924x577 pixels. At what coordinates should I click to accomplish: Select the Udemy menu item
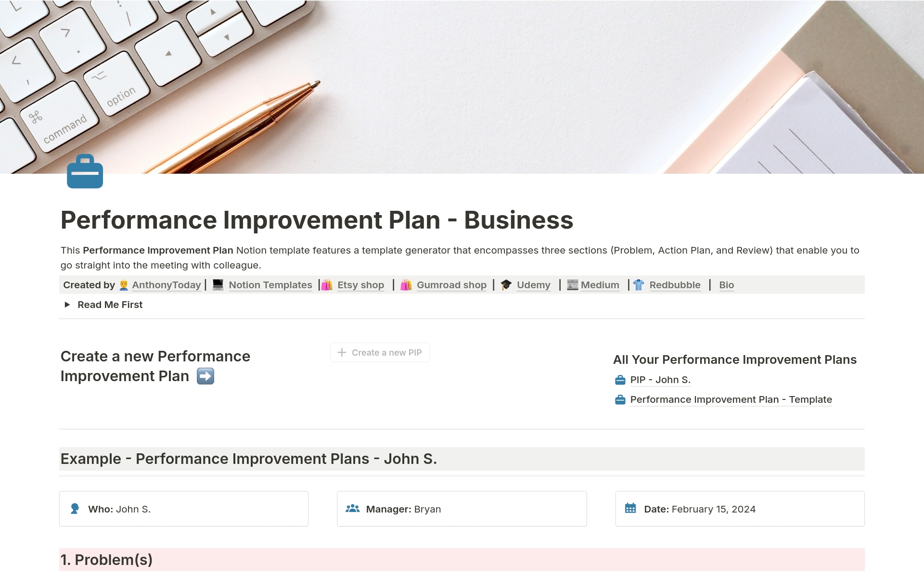(x=532, y=284)
